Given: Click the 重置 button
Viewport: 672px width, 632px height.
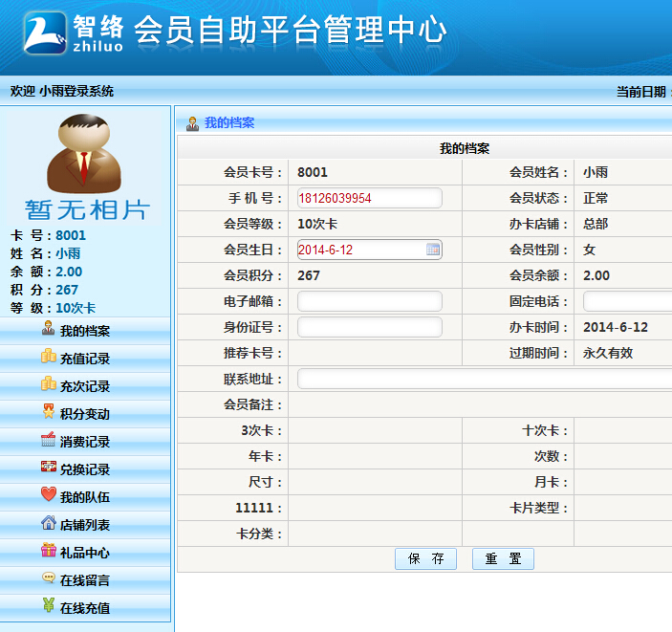Looking at the screenshot, I should [503, 558].
